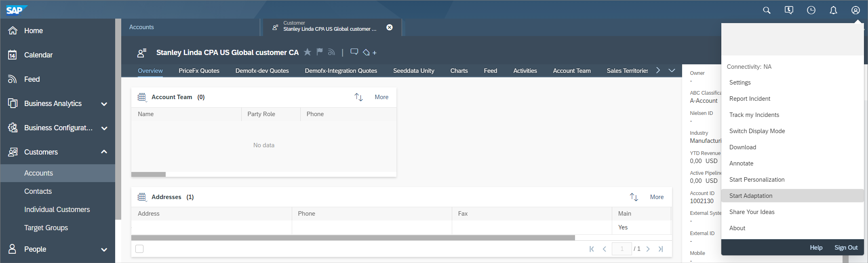Click the search magnifier icon in header

767,11
